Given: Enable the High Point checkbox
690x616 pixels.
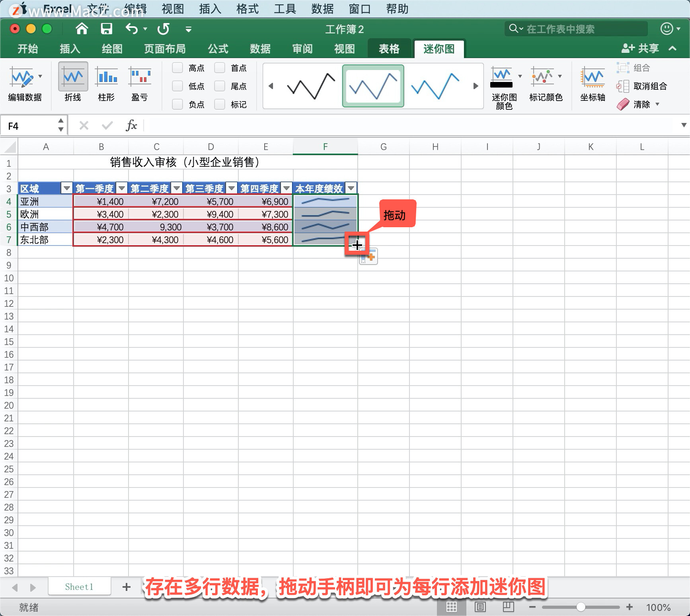Looking at the screenshot, I should [177, 68].
